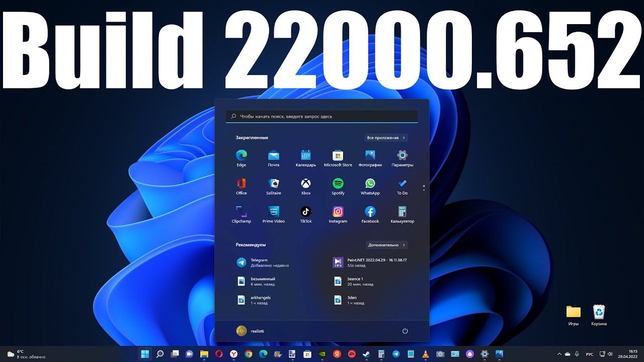Open File Explorer on the taskbar
This screenshot has height=362, width=644.
[204, 354]
